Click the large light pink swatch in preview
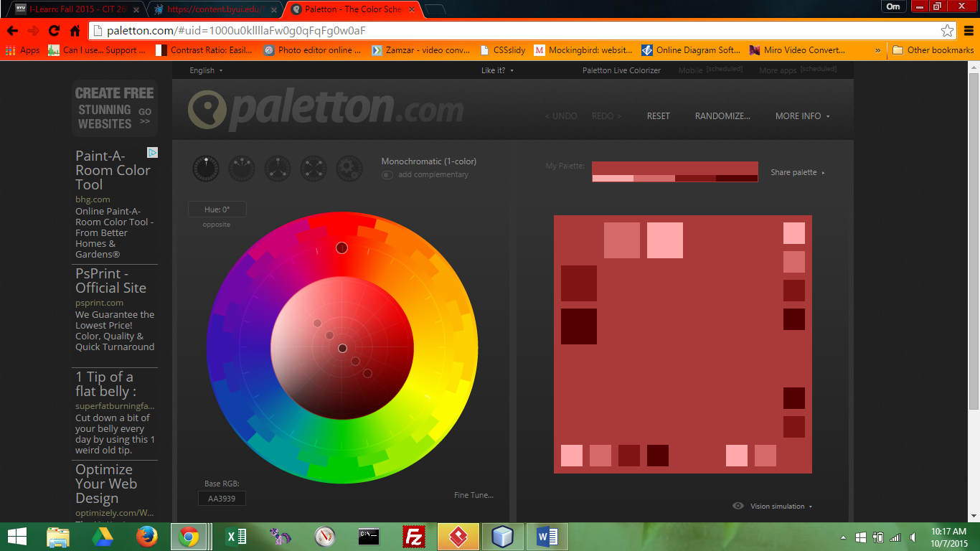Viewport: 980px width, 551px height. 665,240
